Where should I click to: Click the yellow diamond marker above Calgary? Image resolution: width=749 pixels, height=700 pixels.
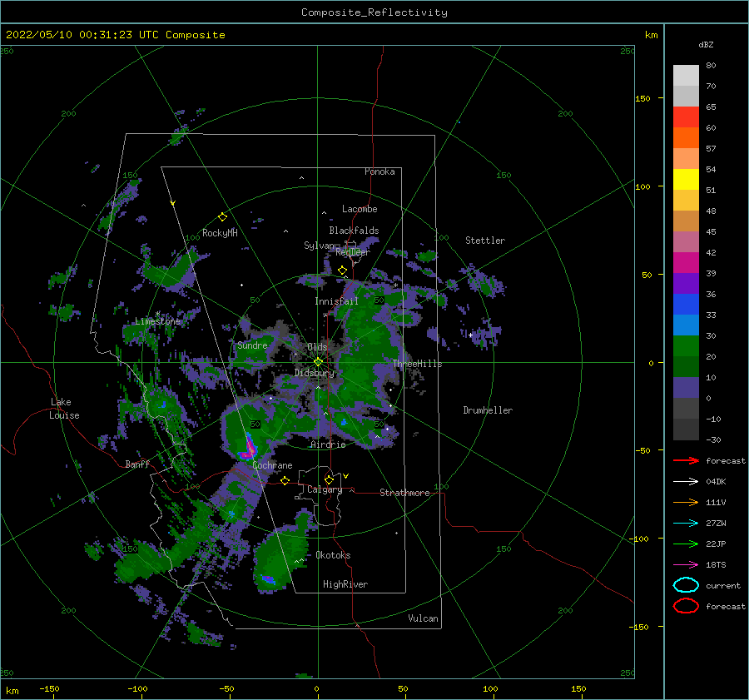tap(329, 479)
